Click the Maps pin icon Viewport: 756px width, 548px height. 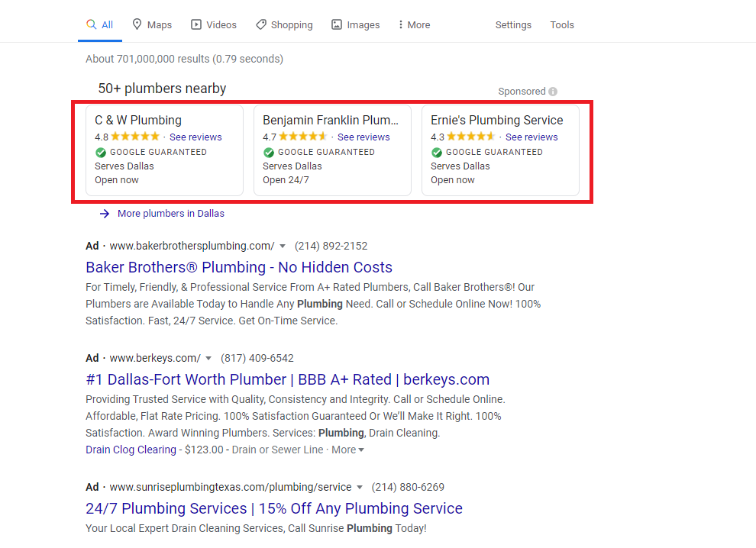click(137, 24)
